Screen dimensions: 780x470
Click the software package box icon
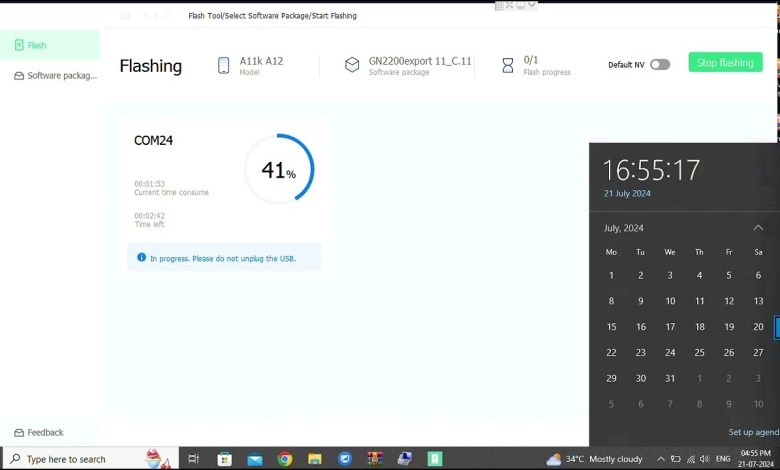[x=352, y=65]
